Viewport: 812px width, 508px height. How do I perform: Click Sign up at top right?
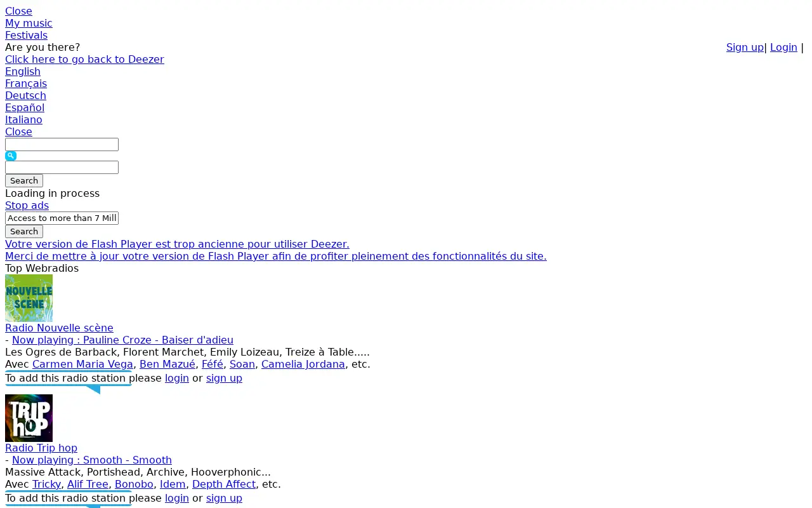[745, 47]
